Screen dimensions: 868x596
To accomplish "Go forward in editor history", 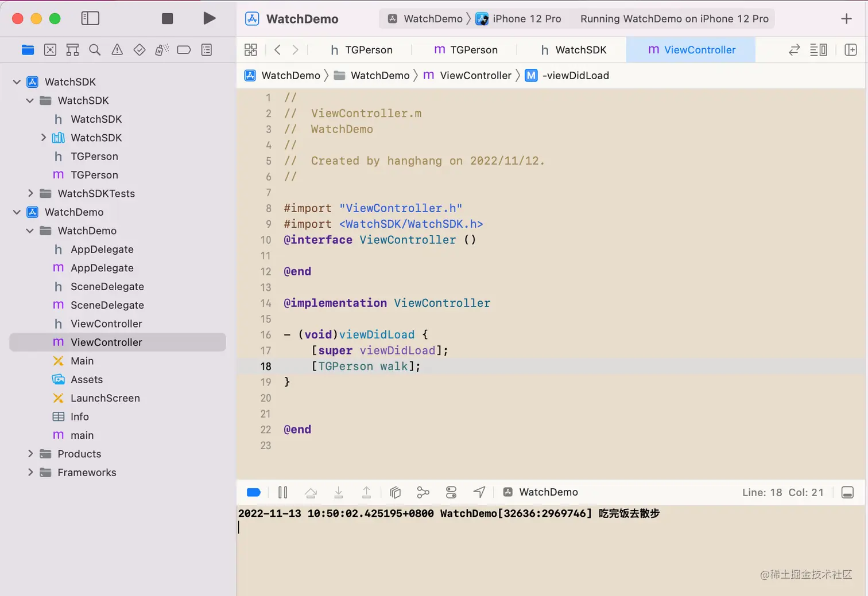I will [x=295, y=50].
